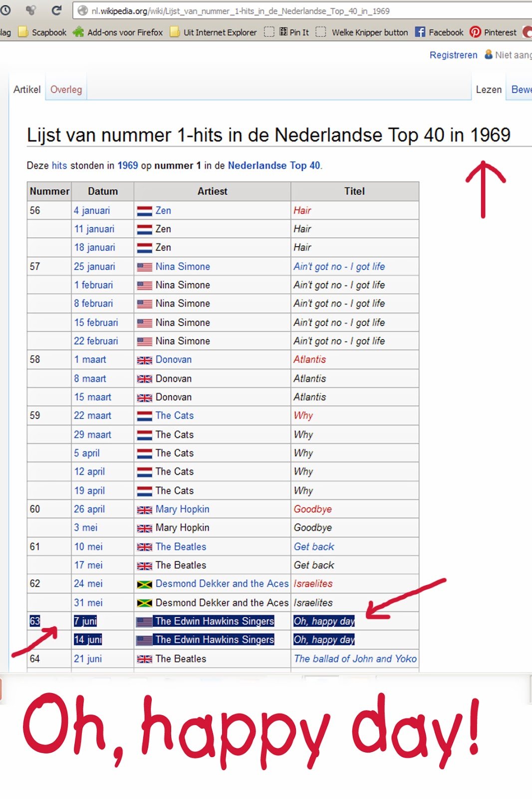
Task: Click the dashed-box icon of Welke Knipper button
Action: point(321,32)
